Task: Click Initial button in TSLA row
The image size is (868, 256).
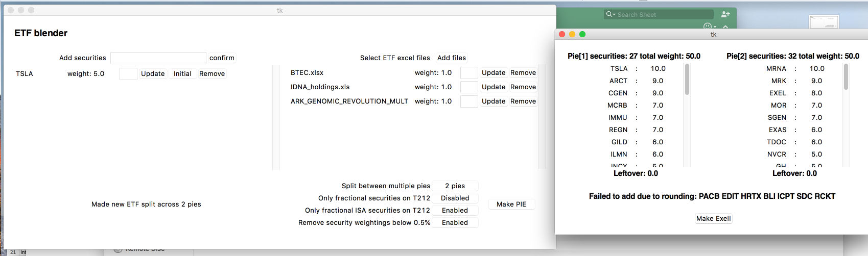Action: pos(182,73)
